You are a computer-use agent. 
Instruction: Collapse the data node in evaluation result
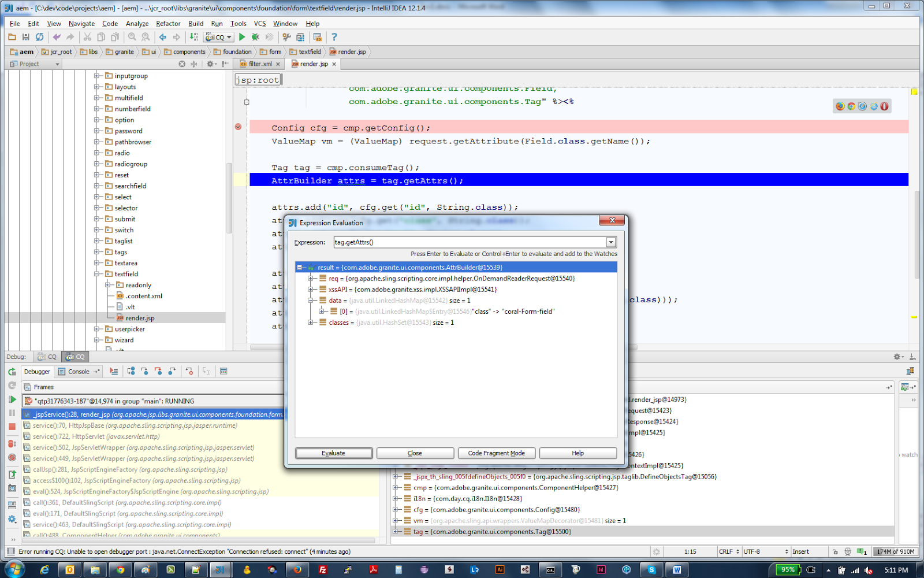[x=311, y=301]
